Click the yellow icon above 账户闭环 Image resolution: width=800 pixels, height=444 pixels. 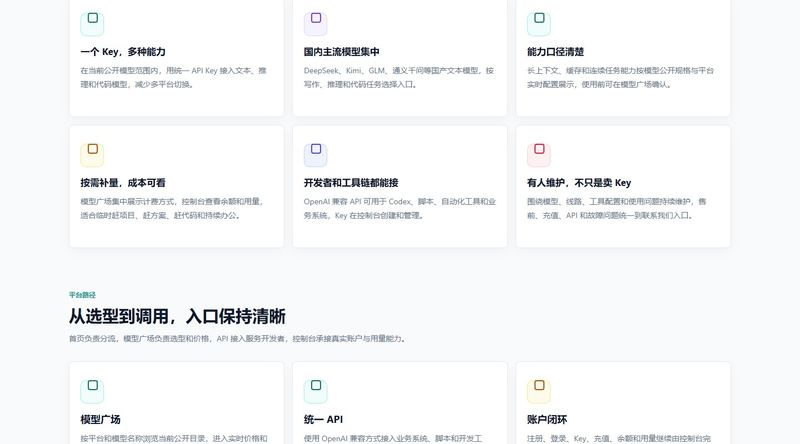pyautogui.click(x=539, y=391)
